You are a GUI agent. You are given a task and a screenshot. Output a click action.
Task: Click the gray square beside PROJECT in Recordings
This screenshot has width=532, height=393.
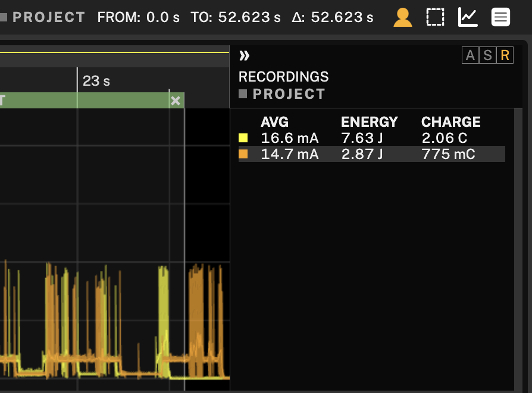coord(243,94)
